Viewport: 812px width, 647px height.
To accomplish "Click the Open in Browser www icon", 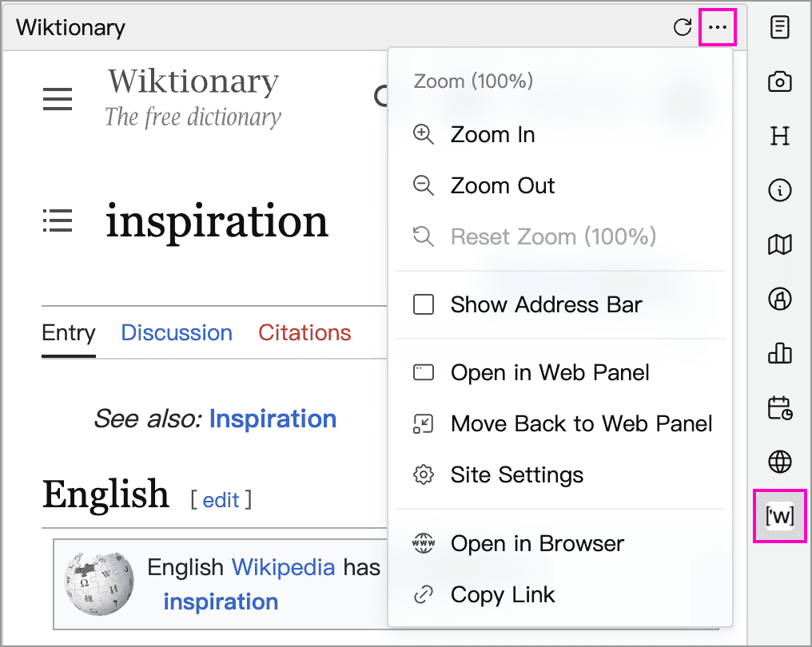I will coord(423,543).
